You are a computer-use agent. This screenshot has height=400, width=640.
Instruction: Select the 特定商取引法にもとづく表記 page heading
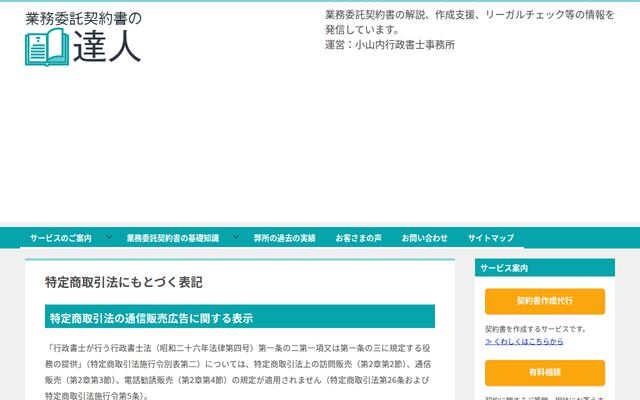124,282
